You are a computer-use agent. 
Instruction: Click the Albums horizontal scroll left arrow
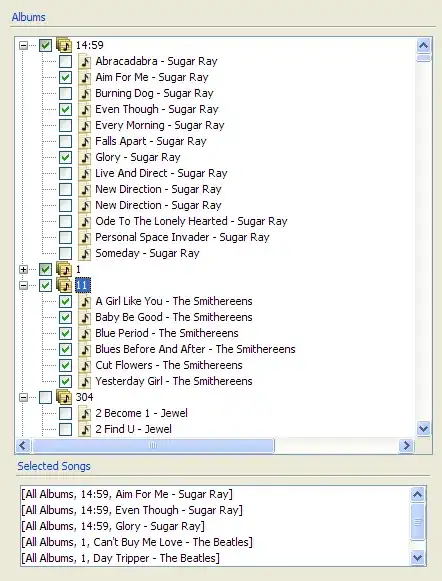coord(23,445)
